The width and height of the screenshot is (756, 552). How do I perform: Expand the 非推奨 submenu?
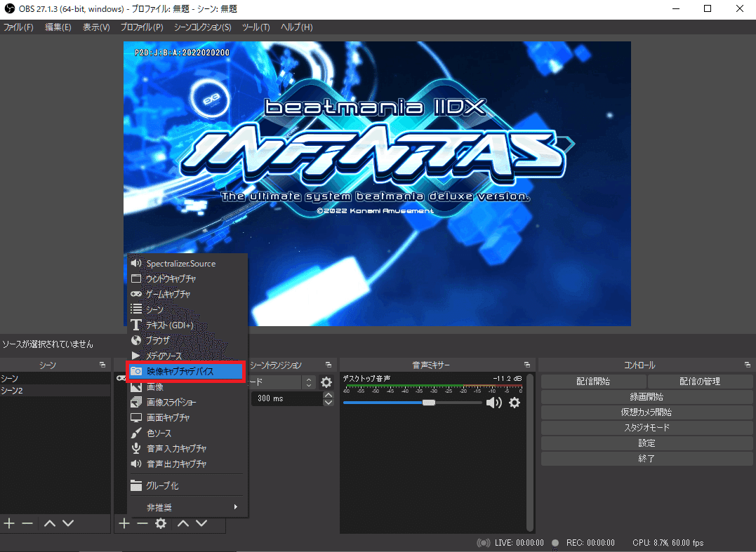point(187,507)
